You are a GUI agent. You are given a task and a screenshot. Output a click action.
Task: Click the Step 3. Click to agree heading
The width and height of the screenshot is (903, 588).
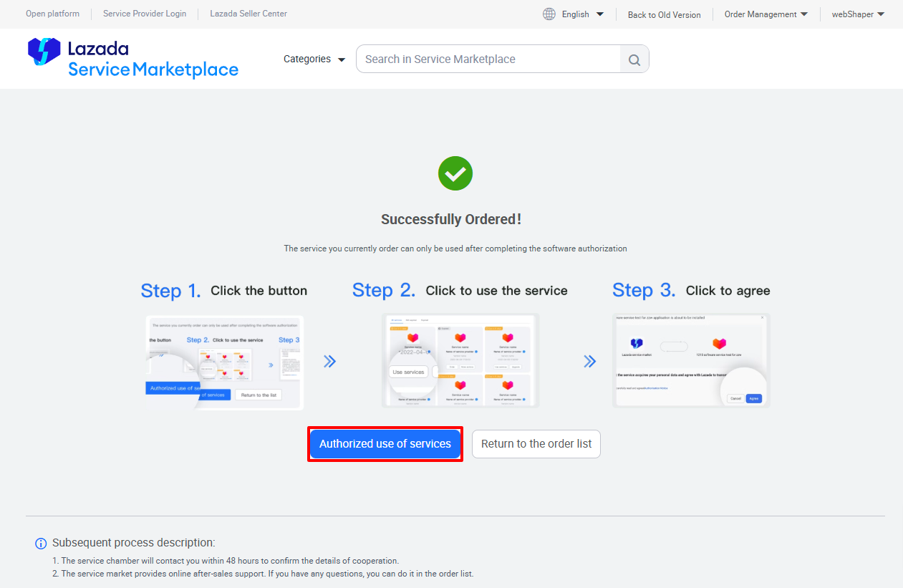tap(691, 290)
